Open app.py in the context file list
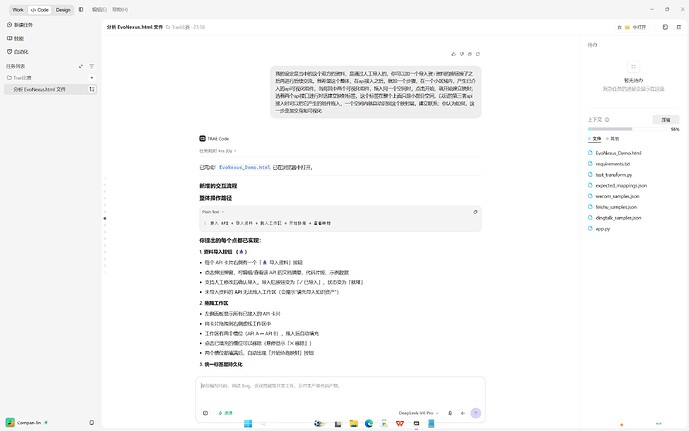Screen dimensions: 689x431 click(602, 229)
